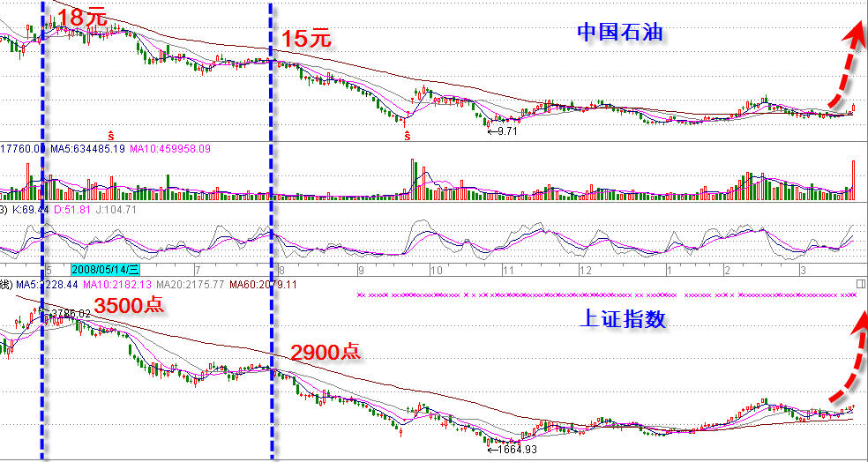This screenshot has height=462, width=868.
Task: Click the red S marker below the June candles
Action: (x=111, y=135)
